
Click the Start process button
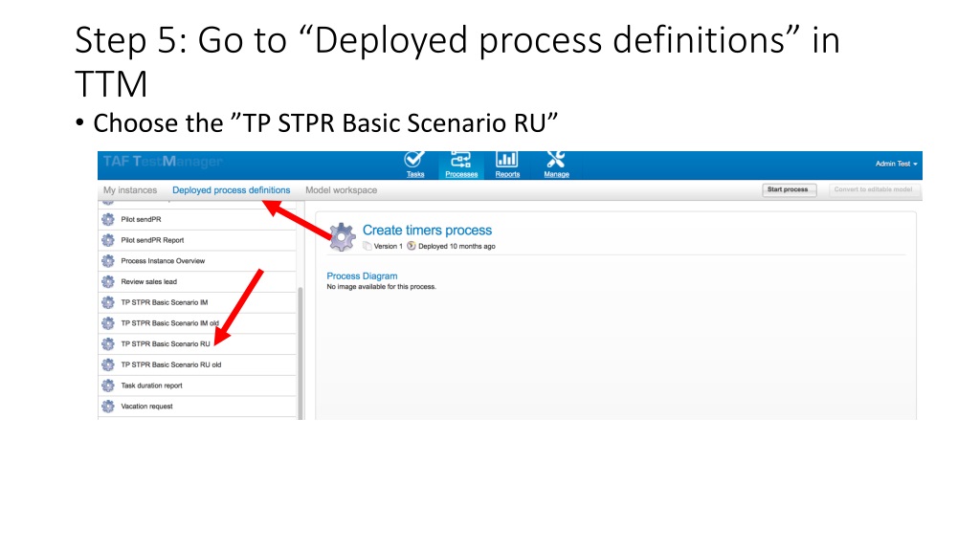(x=789, y=189)
